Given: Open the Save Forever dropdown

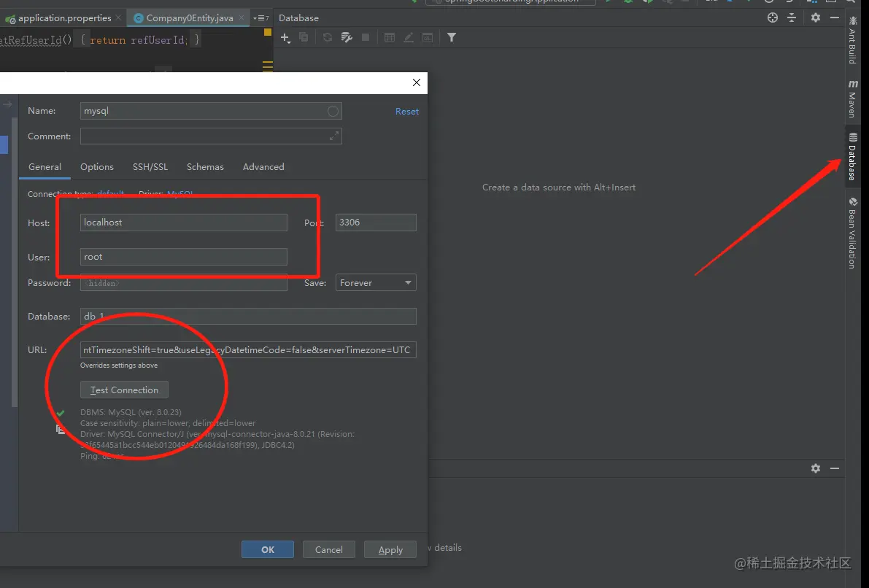Looking at the screenshot, I should pos(376,282).
